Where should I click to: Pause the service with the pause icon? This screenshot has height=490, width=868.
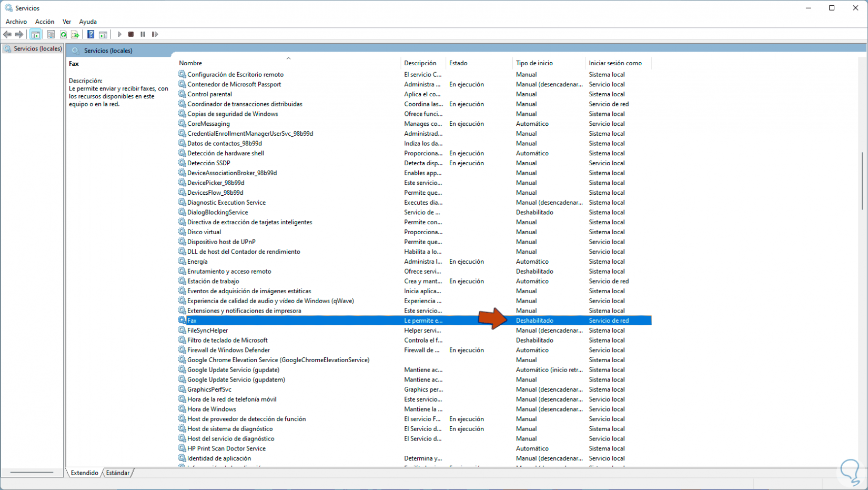click(x=143, y=35)
